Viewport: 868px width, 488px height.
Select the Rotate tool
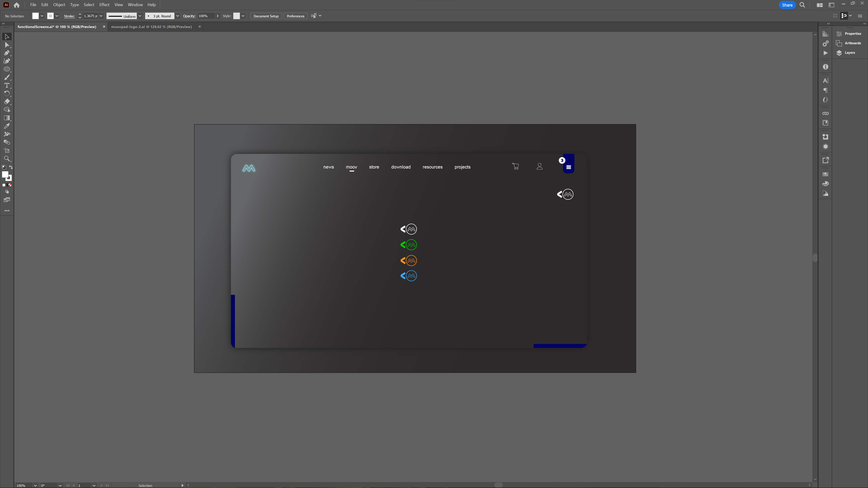click(x=7, y=94)
